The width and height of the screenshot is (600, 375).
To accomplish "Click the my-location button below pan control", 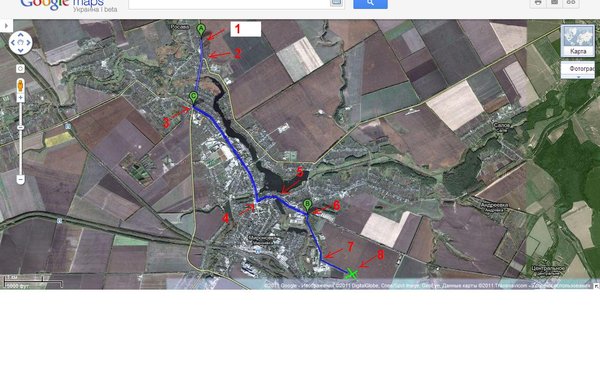I will [x=20, y=68].
